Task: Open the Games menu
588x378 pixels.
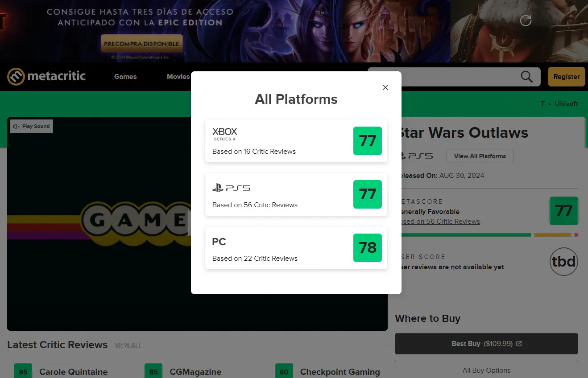Action: pyautogui.click(x=125, y=77)
